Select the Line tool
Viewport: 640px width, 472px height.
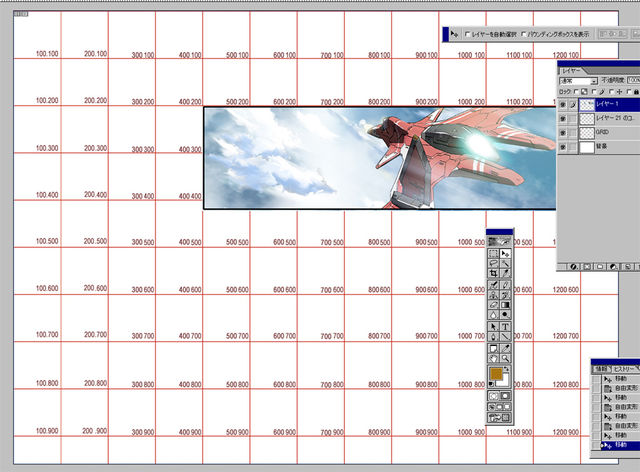coord(505,337)
